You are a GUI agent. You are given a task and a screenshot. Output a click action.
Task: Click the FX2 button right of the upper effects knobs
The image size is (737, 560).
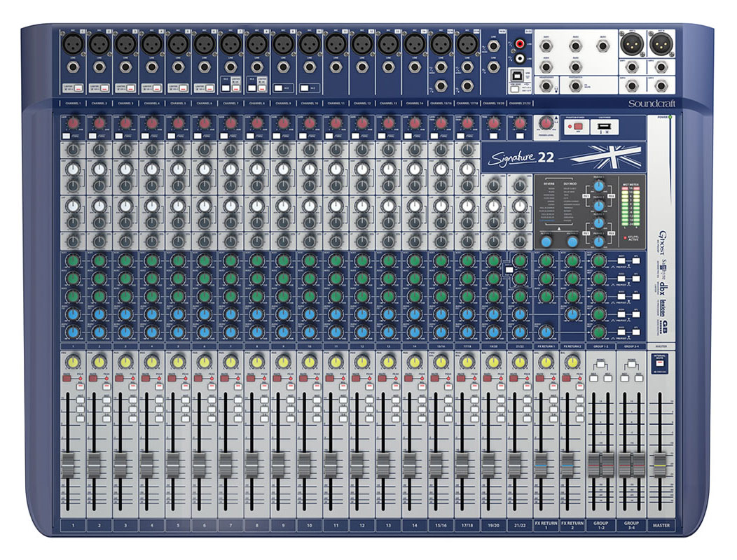611,195
